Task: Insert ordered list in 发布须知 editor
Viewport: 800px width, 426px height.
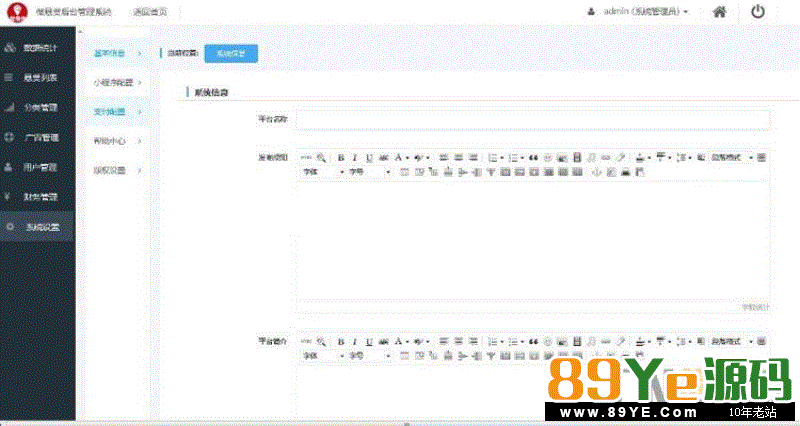Action: point(492,158)
